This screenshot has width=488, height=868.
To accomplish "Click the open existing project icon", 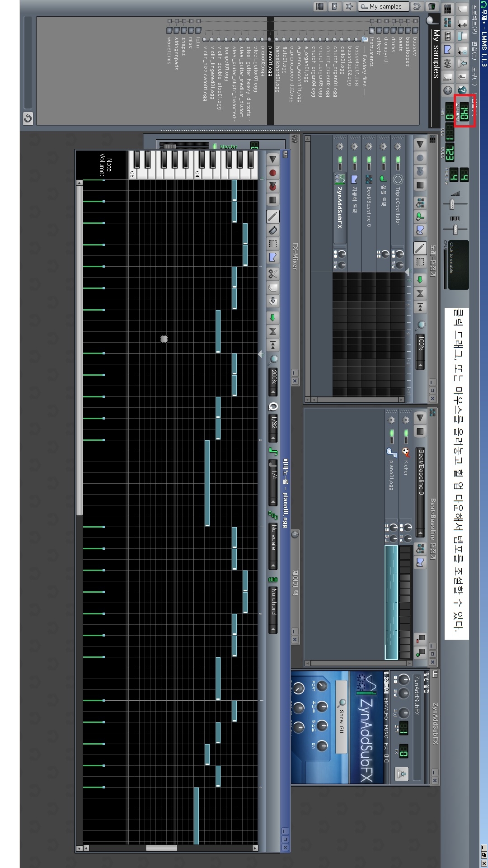I will point(462,36).
